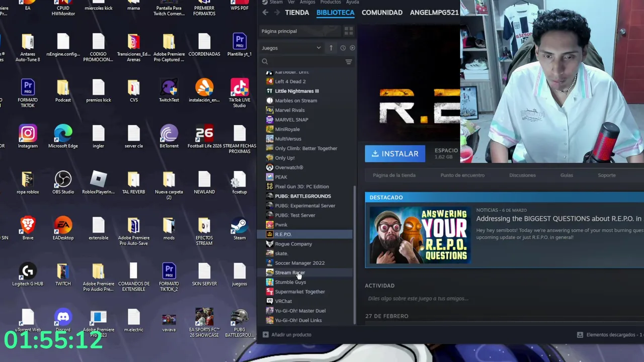Open the Amigos menu

point(307,2)
